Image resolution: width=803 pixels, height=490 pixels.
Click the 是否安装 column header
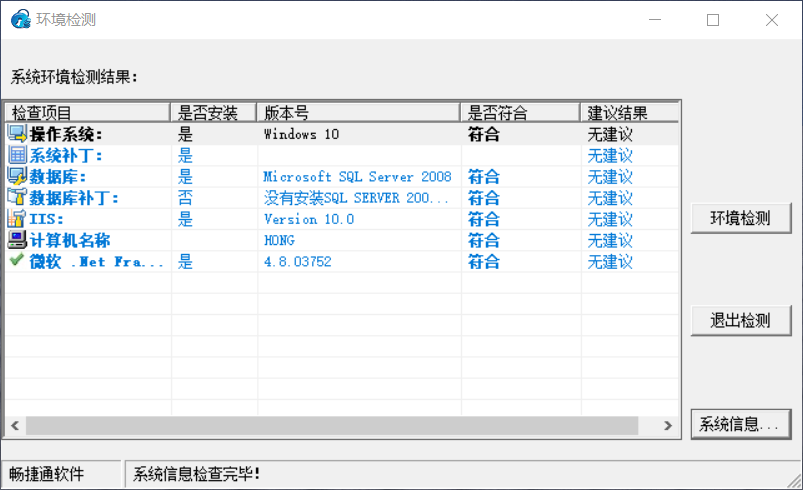pyautogui.click(x=213, y=113)
